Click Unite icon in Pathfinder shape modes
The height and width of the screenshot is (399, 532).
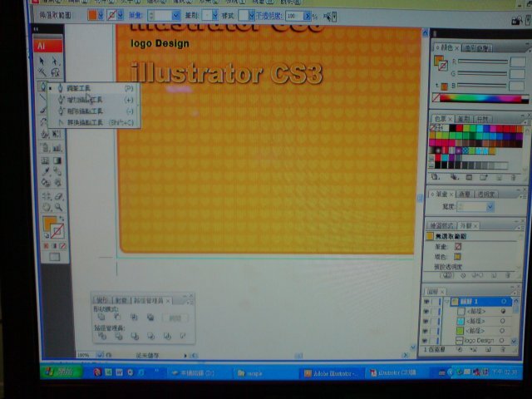point(101,318)
